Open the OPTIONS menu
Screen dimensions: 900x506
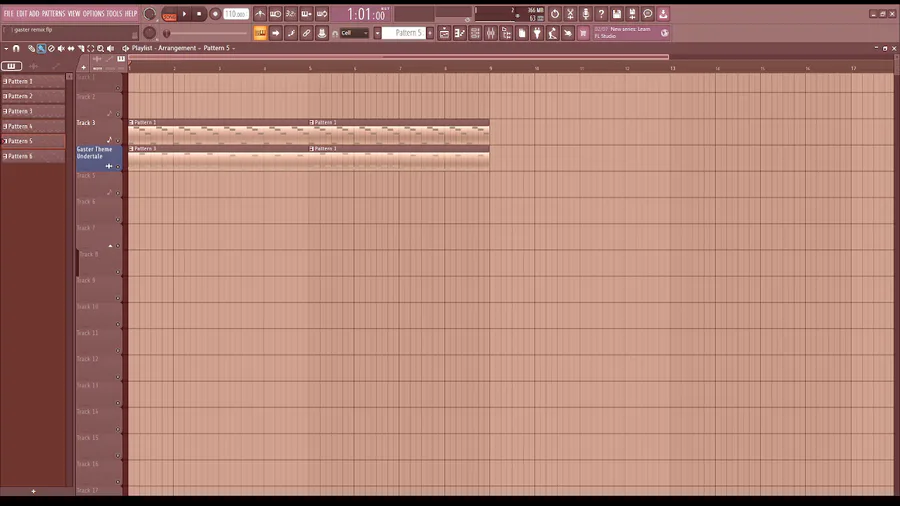94,14
